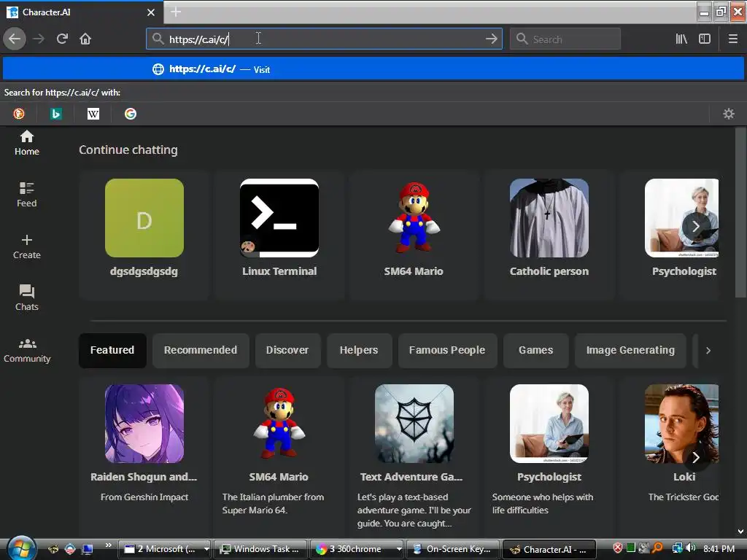Open the featured Raiden Shogun character
Viewport: 747px width, 560px height.
(x=144, y=457)
